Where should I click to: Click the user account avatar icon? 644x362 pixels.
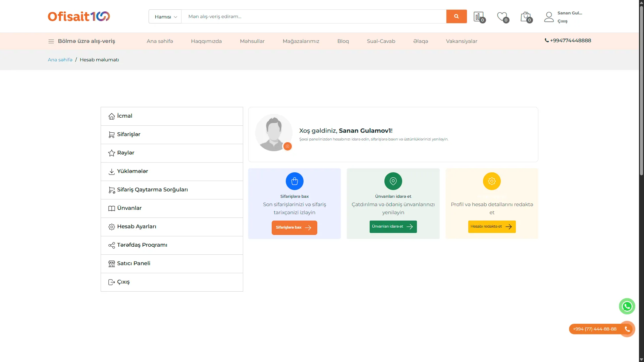pos(549,17)
